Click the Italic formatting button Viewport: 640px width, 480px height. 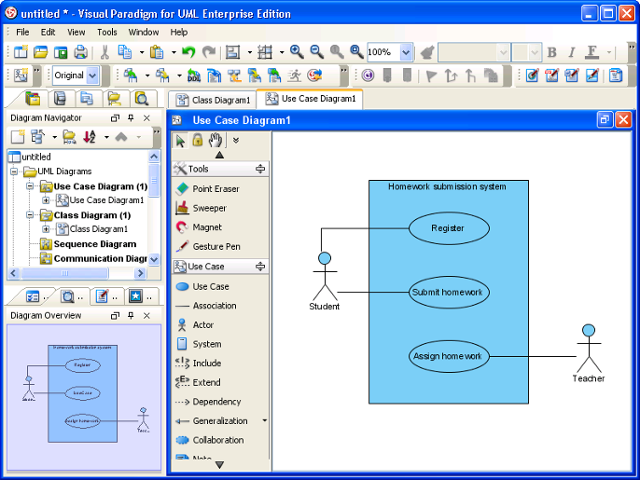pos(572,52)
